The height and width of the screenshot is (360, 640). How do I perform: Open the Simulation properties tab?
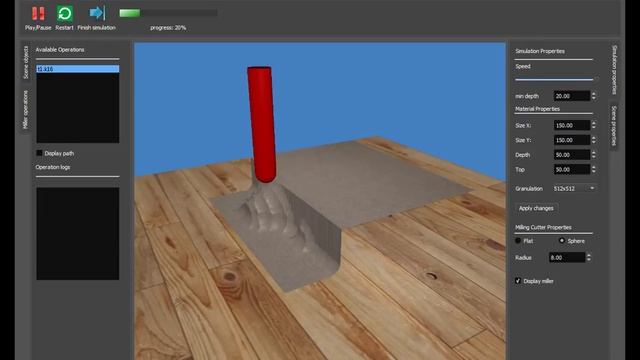(x=614, y=70)
